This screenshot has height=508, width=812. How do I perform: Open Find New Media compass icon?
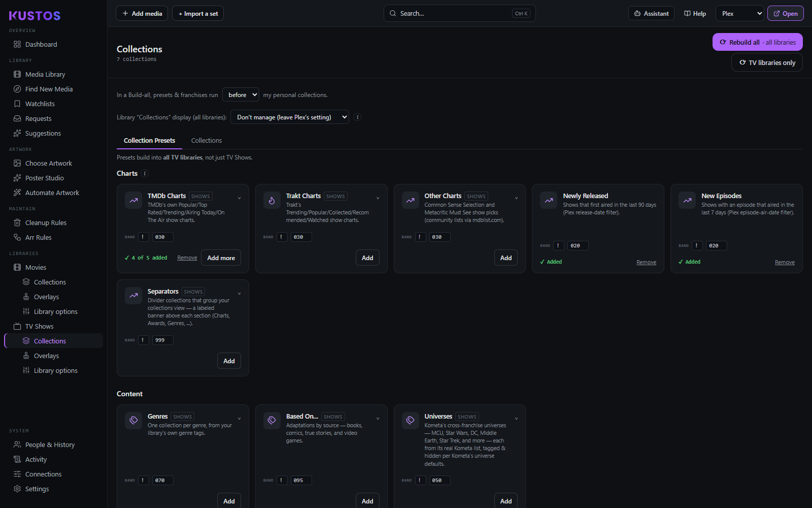(17, 89)
